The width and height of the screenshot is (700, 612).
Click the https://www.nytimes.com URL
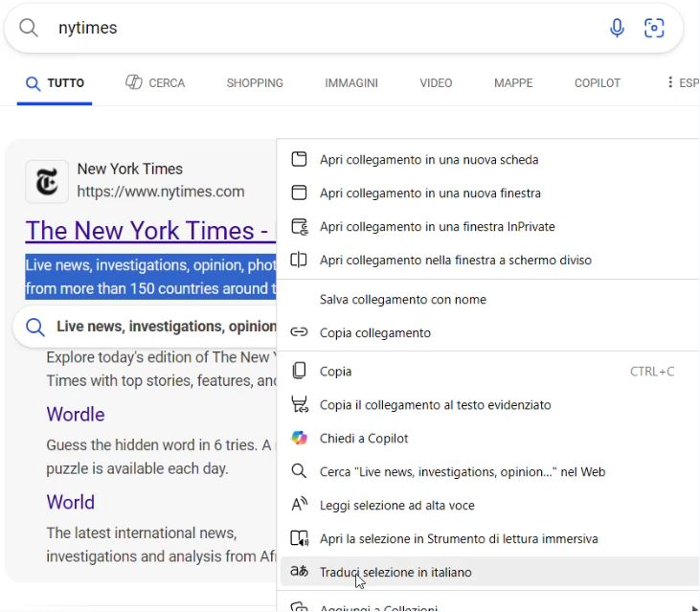click(x=161, y=192)
